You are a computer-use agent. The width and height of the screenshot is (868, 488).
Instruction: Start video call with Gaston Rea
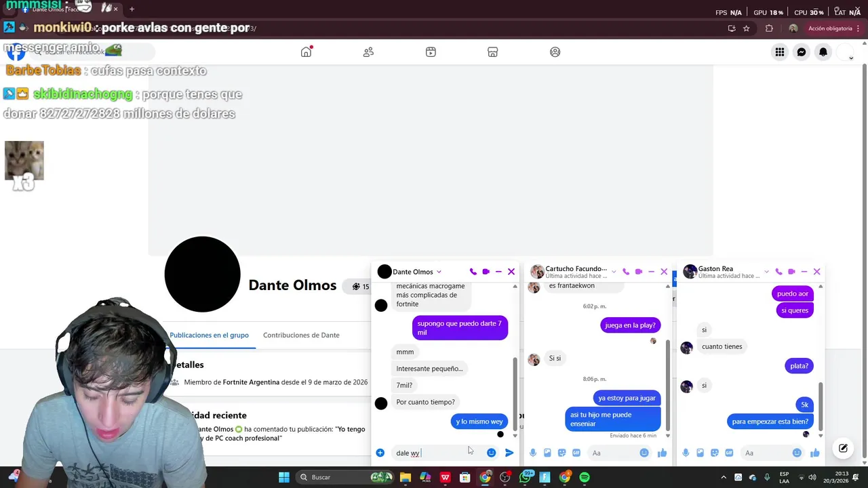coord(791,272)
